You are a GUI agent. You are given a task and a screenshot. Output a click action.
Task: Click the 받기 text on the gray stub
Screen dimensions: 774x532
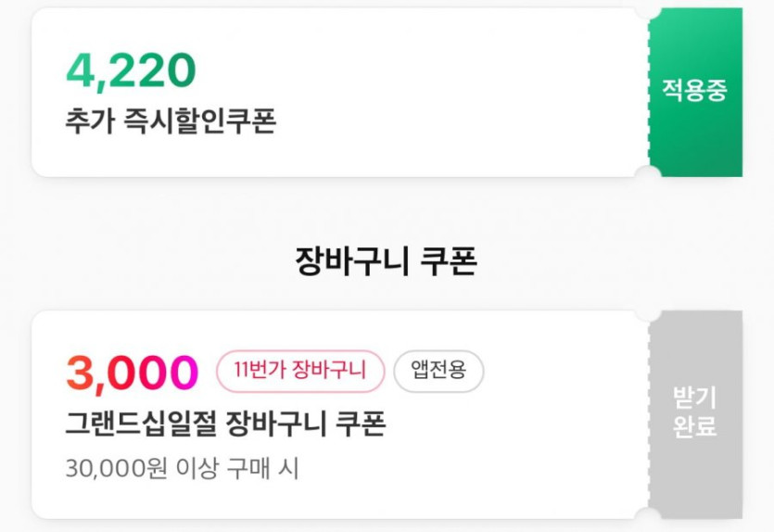click(694, 398)
